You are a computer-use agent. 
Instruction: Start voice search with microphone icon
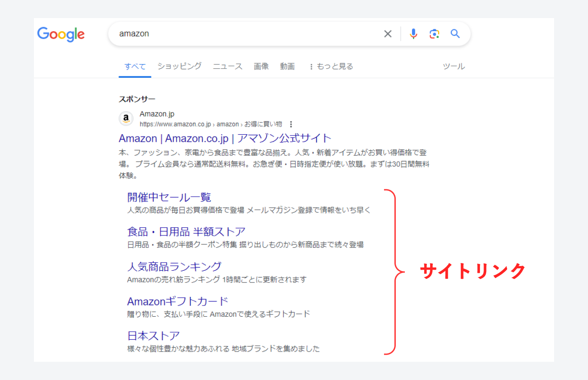click(x=413, y=34)
